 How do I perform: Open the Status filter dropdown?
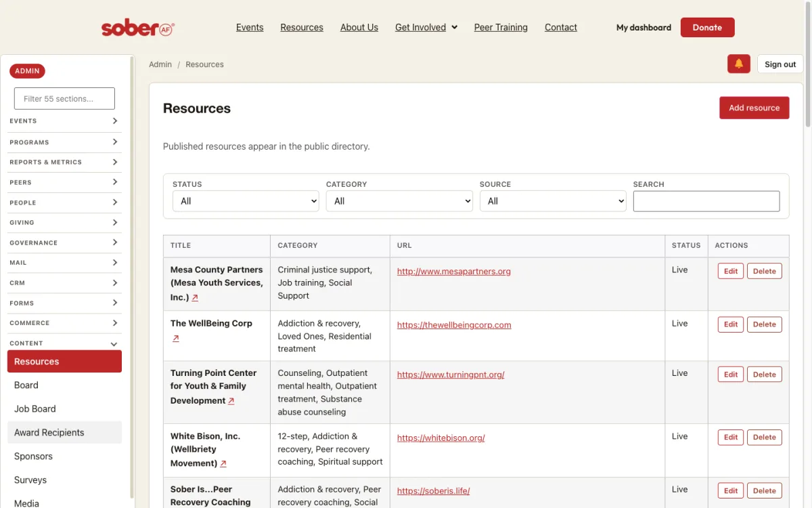(246, 201)
